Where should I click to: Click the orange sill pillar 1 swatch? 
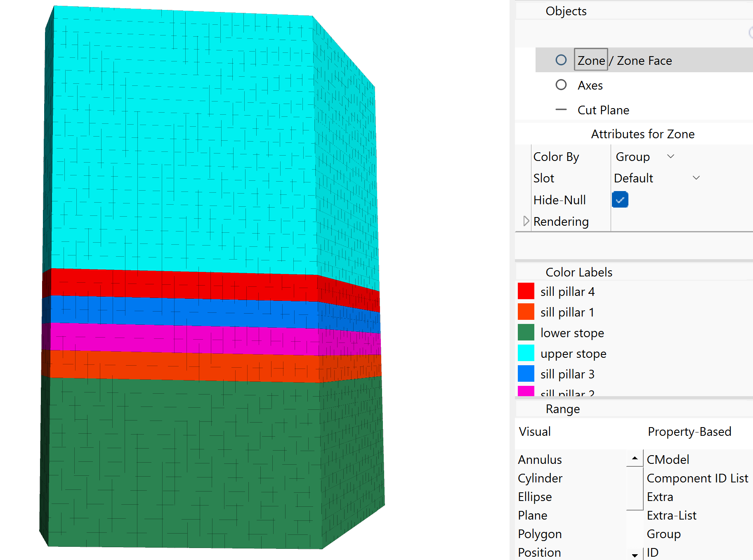526,312
